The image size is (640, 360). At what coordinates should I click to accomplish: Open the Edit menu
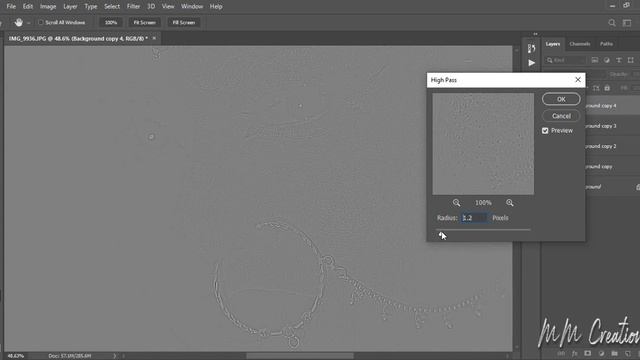28,7
